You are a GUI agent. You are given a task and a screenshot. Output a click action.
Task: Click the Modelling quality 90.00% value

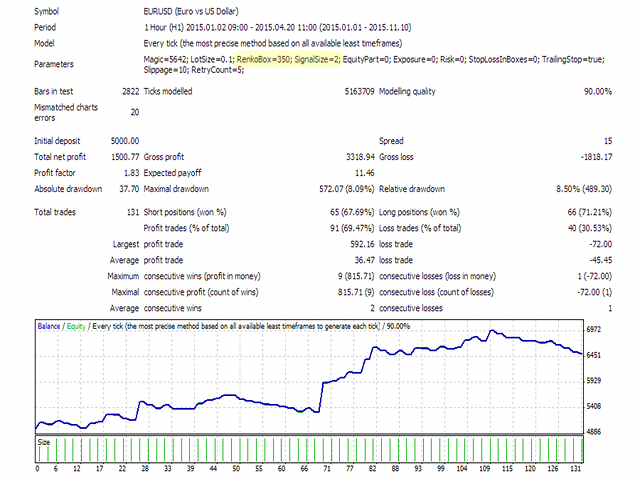click(594, 91)
